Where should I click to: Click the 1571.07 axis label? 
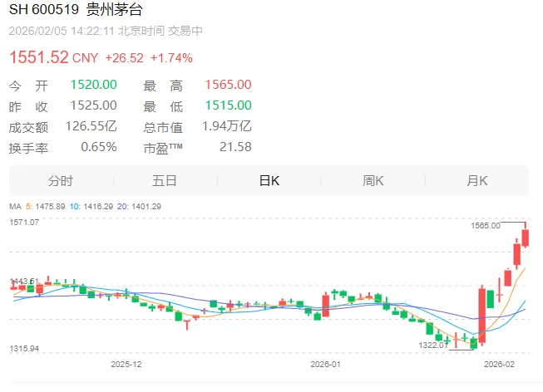click(x=24, y=223)
